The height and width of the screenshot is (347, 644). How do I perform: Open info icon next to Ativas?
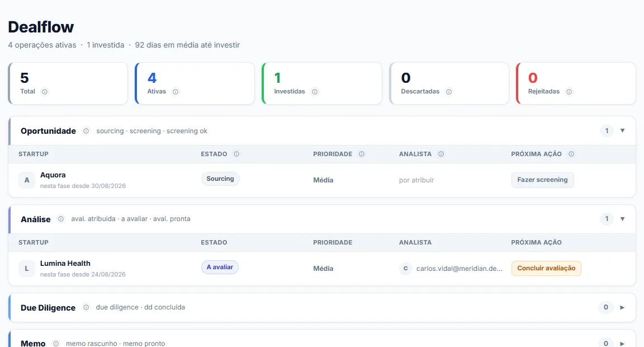(x=176, y=92)
